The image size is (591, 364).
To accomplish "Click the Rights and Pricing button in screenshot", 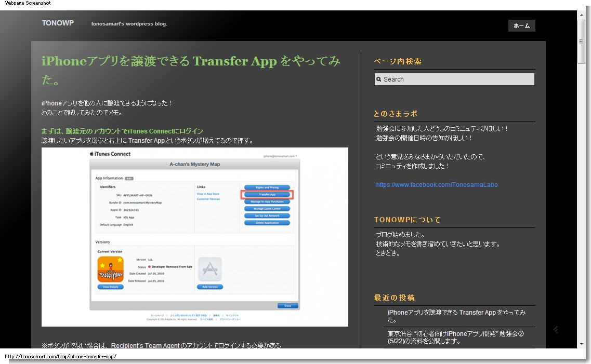I will pyautogui.click(x=267, y=187).
